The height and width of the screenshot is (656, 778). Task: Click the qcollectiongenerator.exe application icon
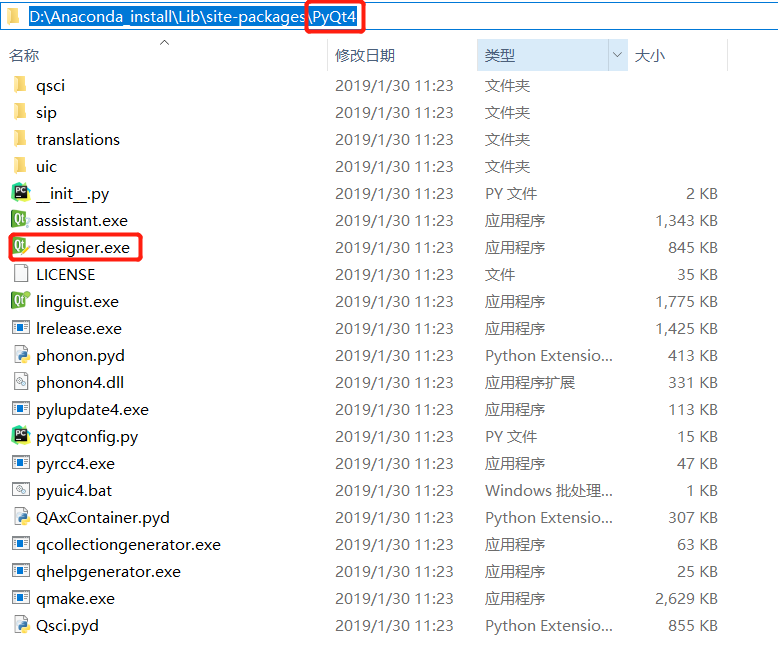(x=21, y=543)
